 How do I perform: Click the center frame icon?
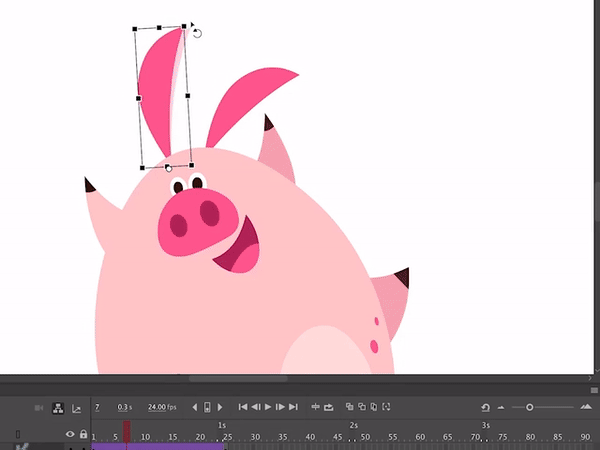point(315,407)
